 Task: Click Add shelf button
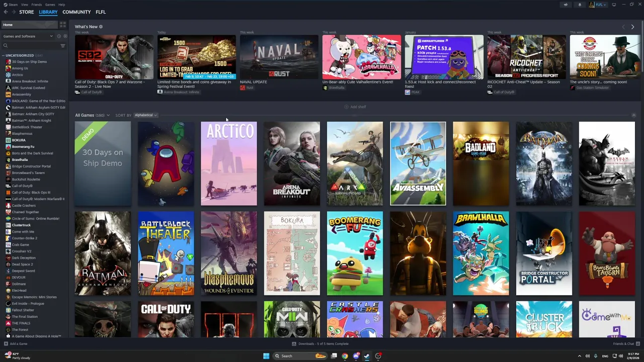pos(355,107)
